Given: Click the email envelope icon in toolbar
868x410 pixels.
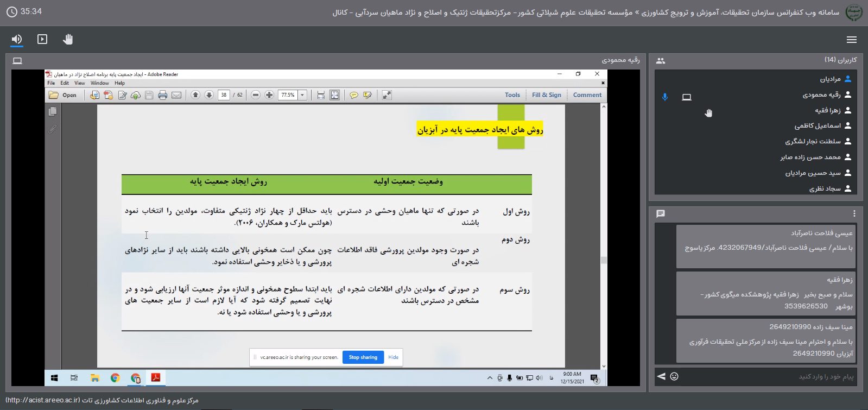Looking at the screenshot, I should click(x=176, y=95).
